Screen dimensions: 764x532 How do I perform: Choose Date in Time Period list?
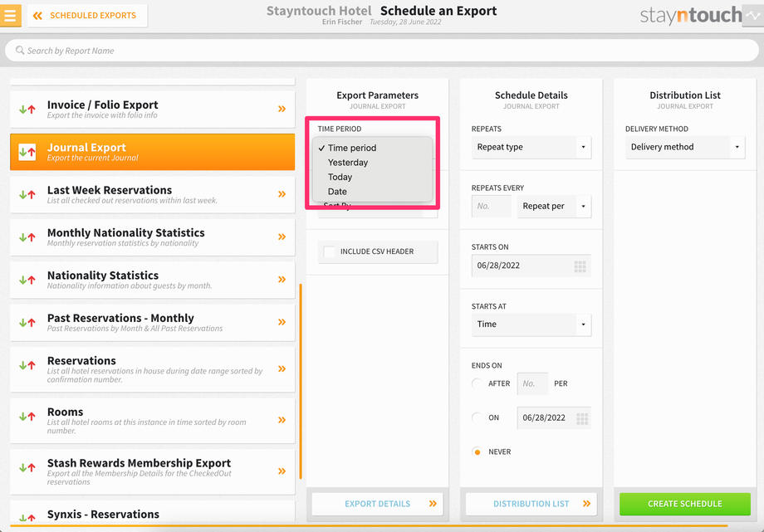372,192
